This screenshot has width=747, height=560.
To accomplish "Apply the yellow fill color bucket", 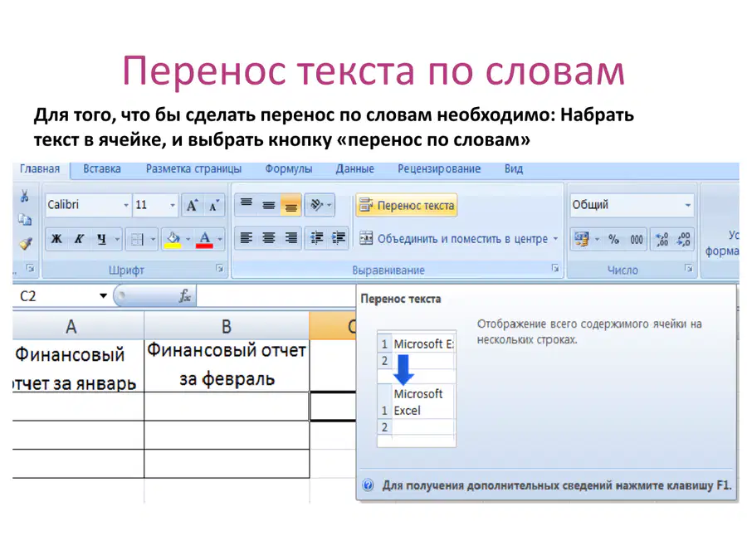I will [173, 239].
